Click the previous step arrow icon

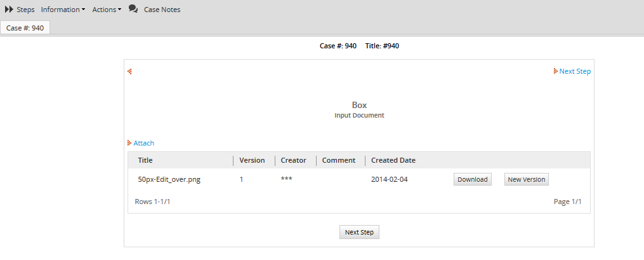point(129,71)
